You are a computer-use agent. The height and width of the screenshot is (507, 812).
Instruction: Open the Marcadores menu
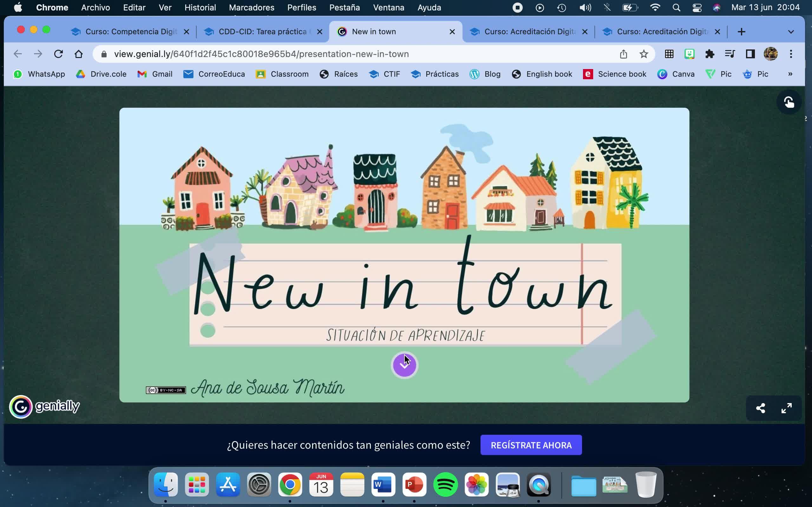[x=251, y=7]
